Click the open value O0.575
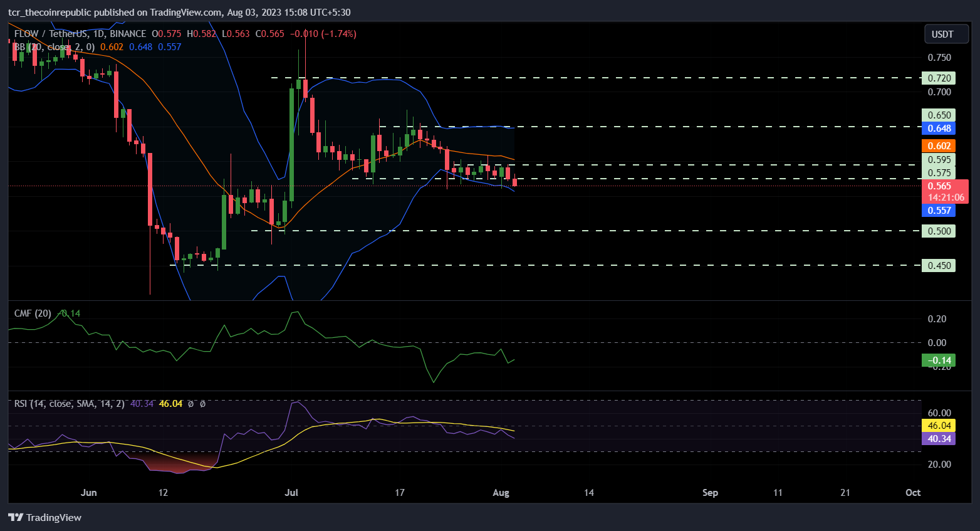 pyautogui.click(x=167, y=34)
